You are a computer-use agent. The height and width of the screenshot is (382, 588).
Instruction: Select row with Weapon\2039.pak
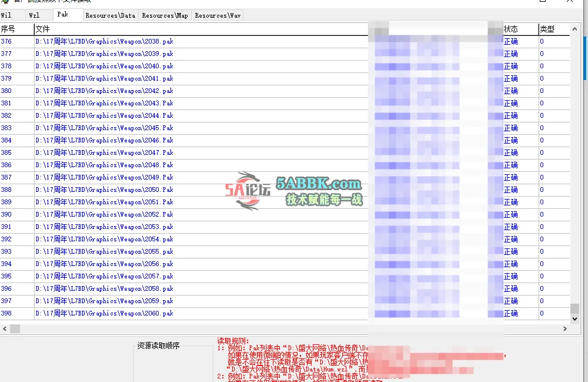[285, 54]
